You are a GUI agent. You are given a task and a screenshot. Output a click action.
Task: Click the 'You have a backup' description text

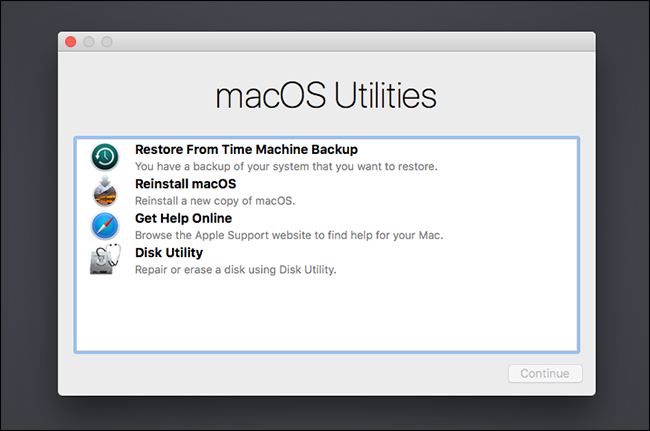286,167
